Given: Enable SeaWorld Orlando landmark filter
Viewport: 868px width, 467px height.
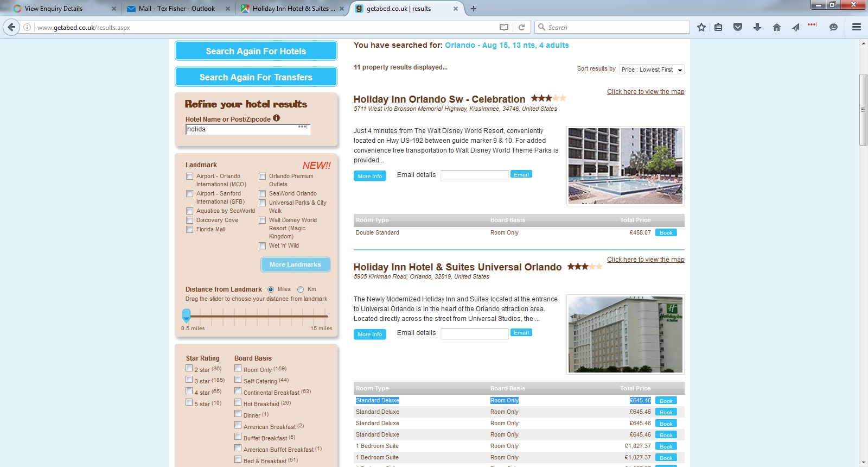Looking at the screenshot, I should (262, 194).
